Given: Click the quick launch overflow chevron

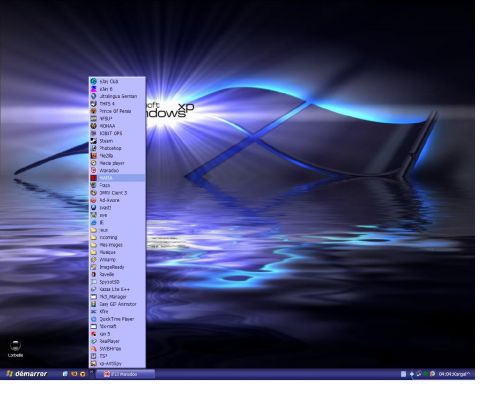Looking at the screenshot, I should (x=92, y=373).
